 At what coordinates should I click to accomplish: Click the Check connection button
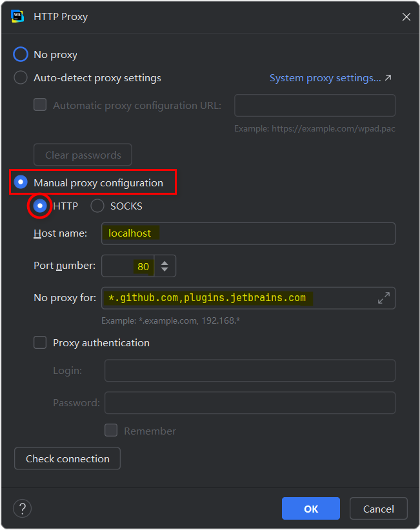[x=67, y=459]
